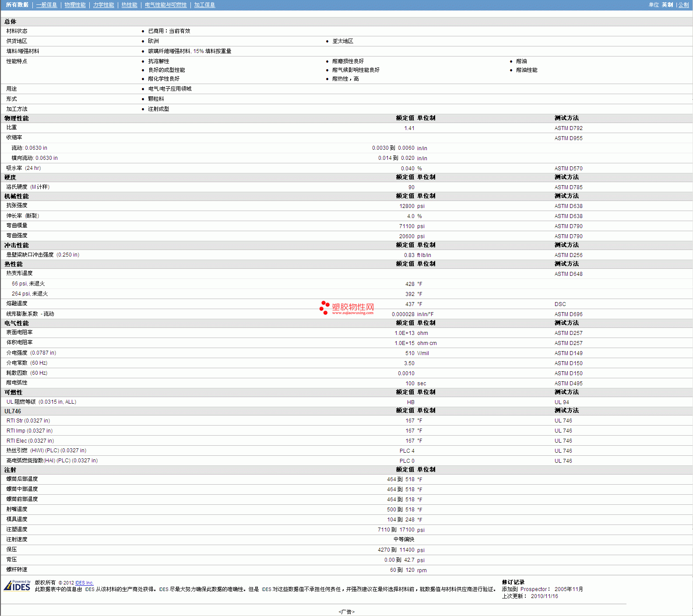Click ASTM D792 test method
The image size is (693, 616).
pos(568,128)
